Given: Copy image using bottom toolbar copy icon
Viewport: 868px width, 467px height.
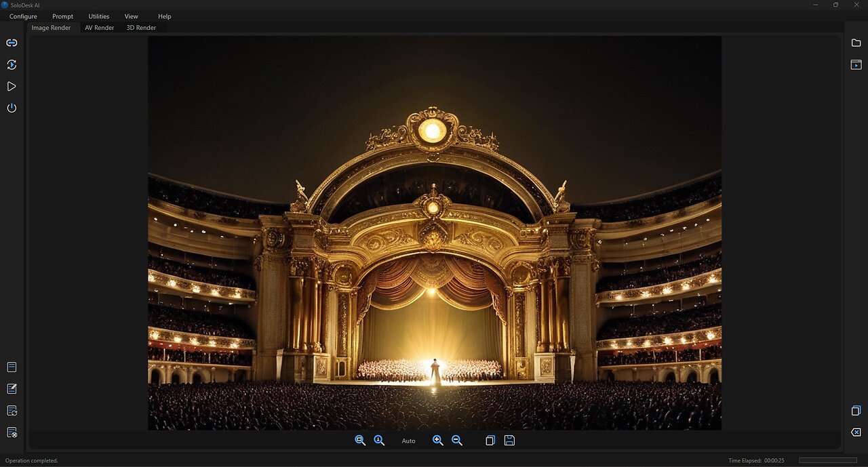Looking at the screenshot, I should pos(490,440).
